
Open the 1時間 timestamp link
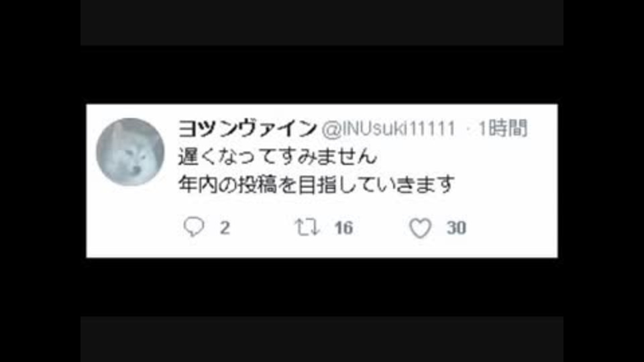pyautogui.click(x=502, y=129)
